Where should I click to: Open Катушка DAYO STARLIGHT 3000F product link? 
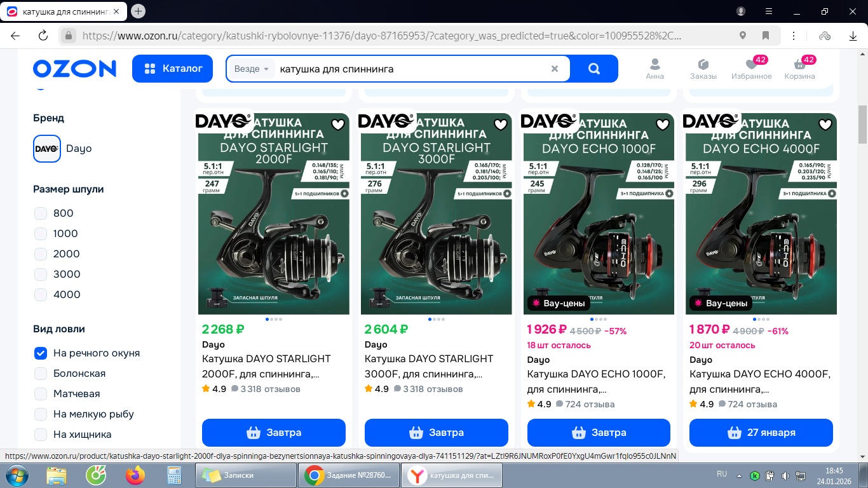pos(429,367)
